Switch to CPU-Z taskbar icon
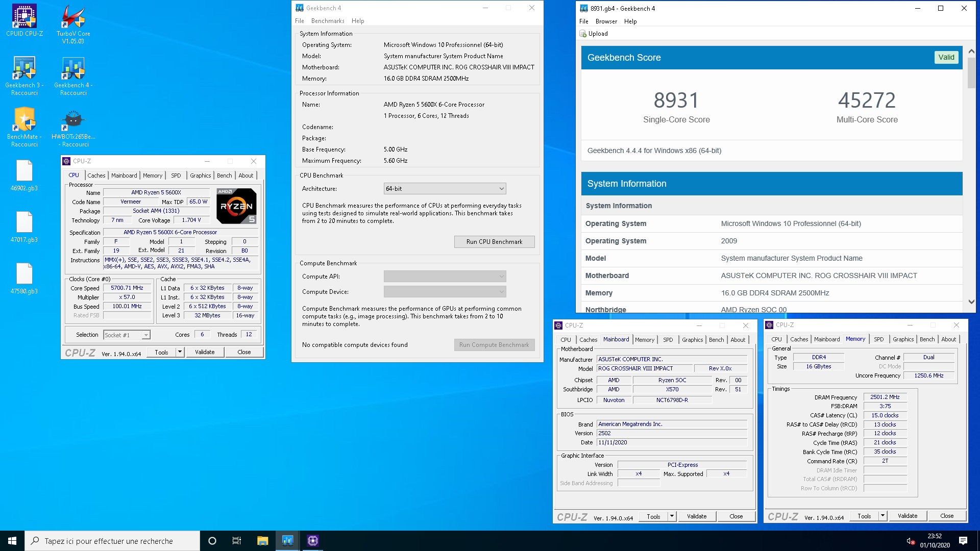Viewport: 980px width, 551px height. [312, 541]
